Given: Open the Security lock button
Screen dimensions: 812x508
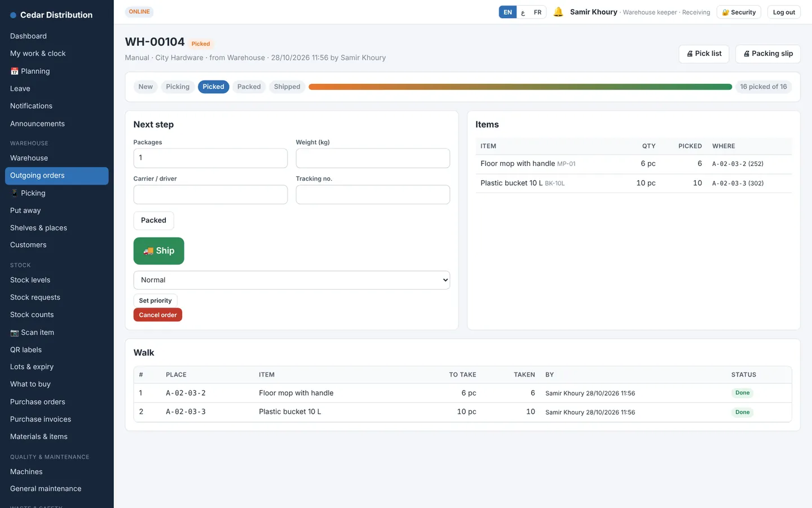Looking at the screenshot, I should pos(739,12).
